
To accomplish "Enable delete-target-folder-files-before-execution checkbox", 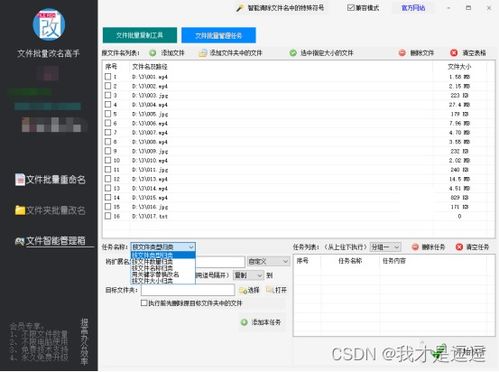I will point(144,303).
